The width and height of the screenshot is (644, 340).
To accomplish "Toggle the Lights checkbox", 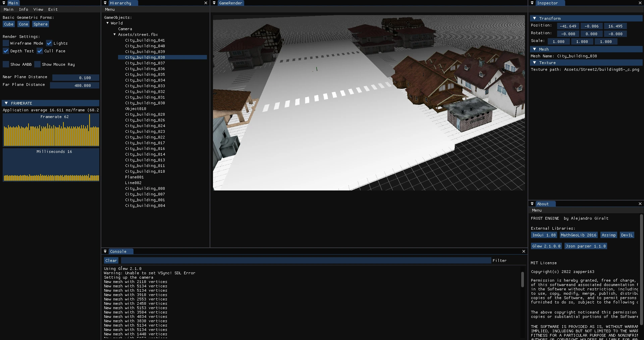I will (49, 43).
